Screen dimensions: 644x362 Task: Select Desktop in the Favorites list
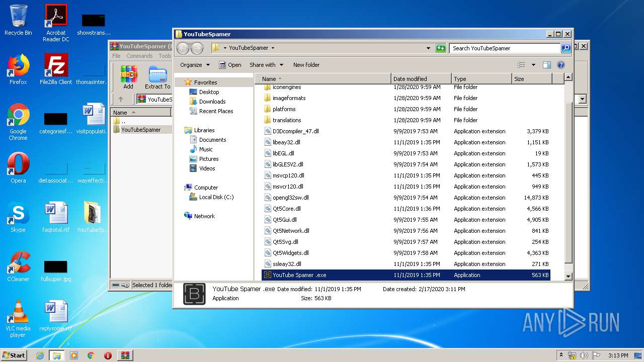209,92
